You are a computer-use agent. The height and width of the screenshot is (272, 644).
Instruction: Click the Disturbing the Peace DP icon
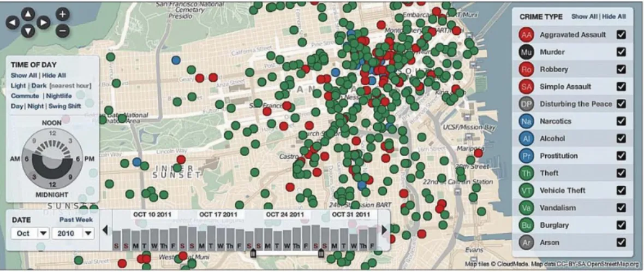[526, 104]
